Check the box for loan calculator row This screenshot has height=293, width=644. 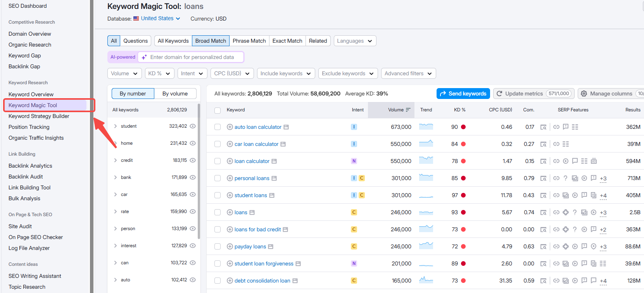tap(218, 161)
